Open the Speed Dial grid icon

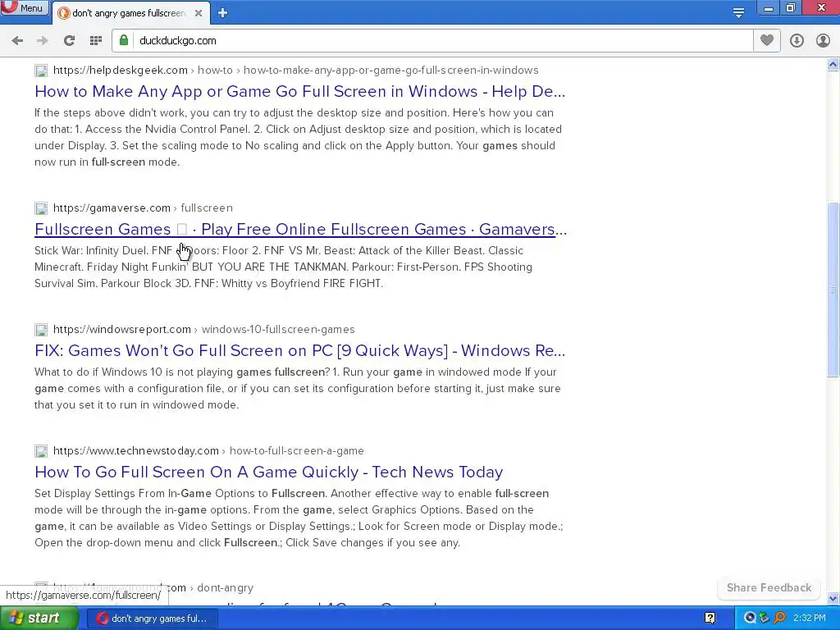click(x=96, y=41)
